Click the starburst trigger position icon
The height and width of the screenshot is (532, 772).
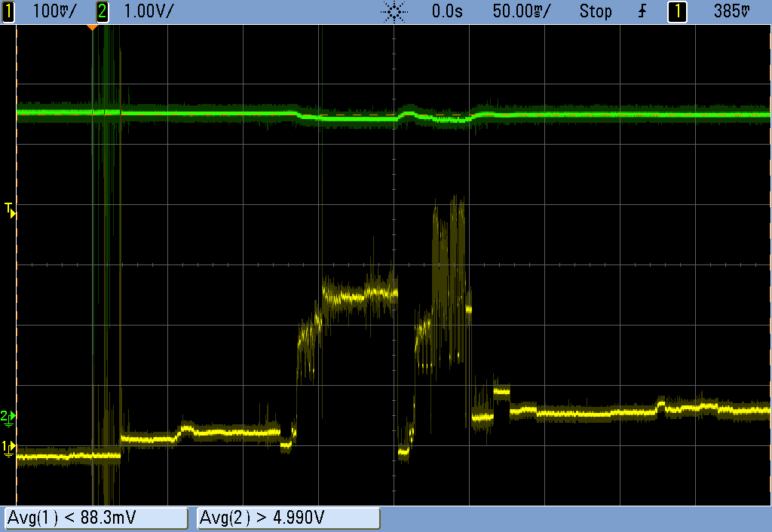394,11
